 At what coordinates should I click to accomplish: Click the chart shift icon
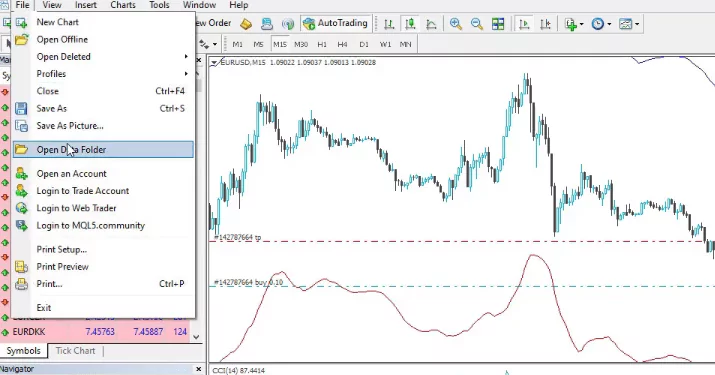tap(545, 24)
